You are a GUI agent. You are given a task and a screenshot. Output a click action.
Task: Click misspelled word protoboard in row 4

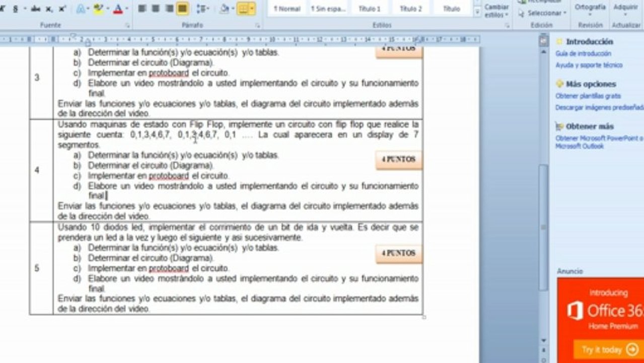[x=169, y=176]
